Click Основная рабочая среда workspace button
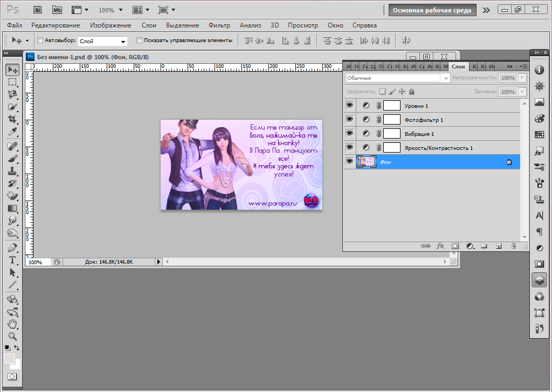 point(432,10)
